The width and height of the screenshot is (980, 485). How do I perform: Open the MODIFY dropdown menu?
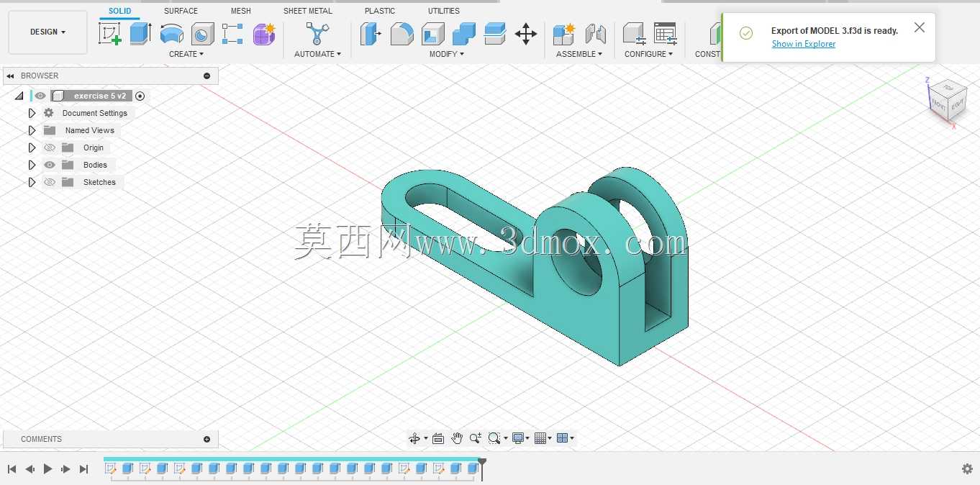(x=447, y=54)
